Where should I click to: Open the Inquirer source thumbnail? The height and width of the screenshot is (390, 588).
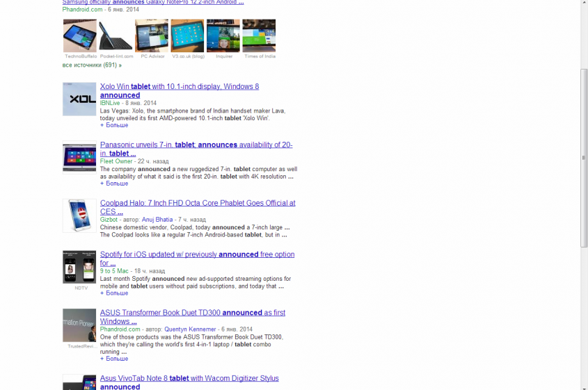pyautogui.click(x=223, y=35)
